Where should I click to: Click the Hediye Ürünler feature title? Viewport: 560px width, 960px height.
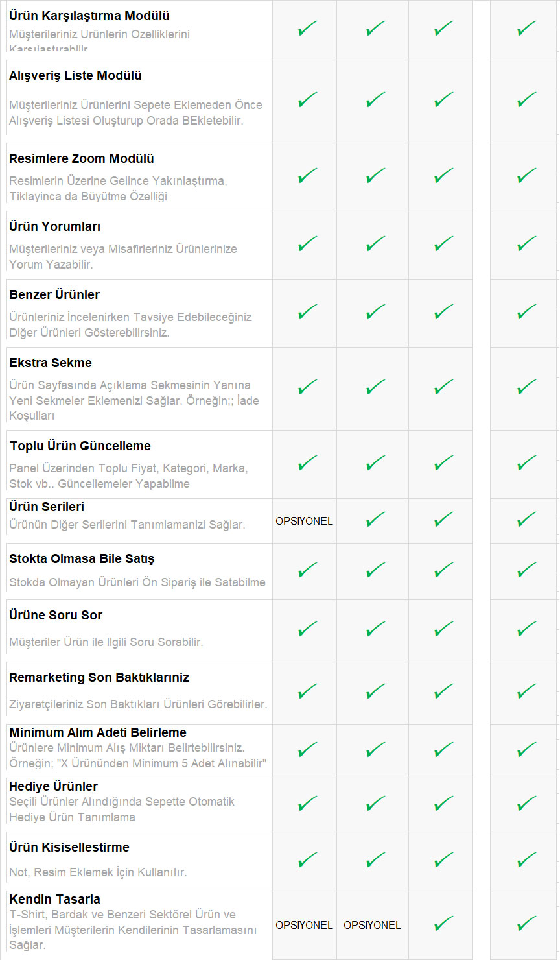pyautogui.click(x=53, y=786)
